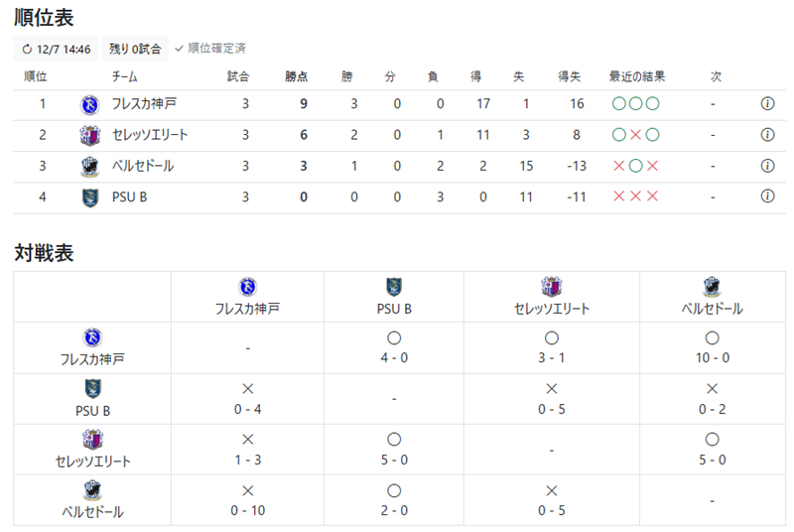Select フレスカ神戸 team name in standings
794x532 pixels.
click(144, 104)
